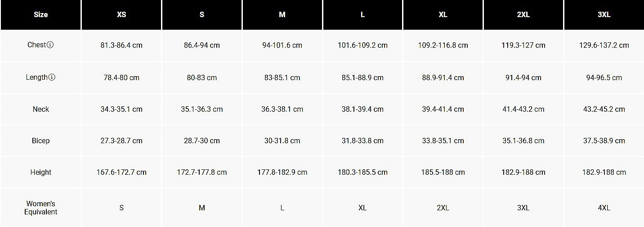
Task: Select the XS size column header
Action: [121, 14]
